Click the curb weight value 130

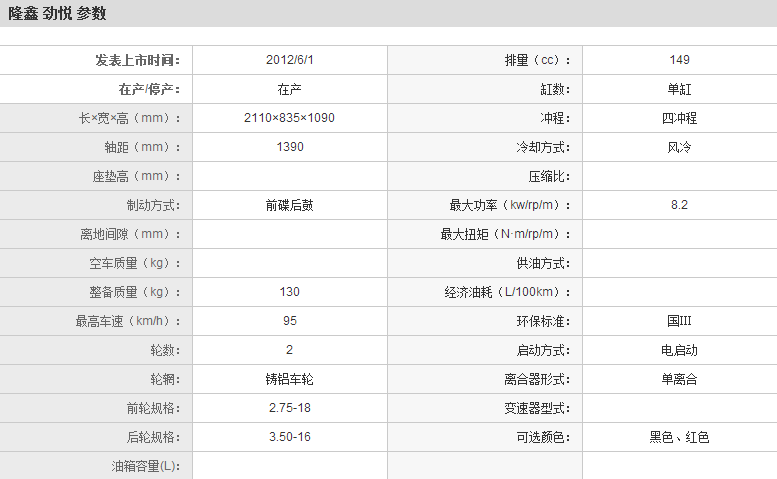pos(289,292)
